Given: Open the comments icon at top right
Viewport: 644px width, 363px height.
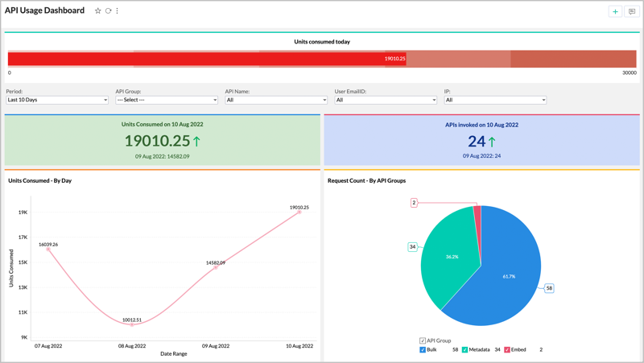Looking at the screenshot, I should (632, 11).
